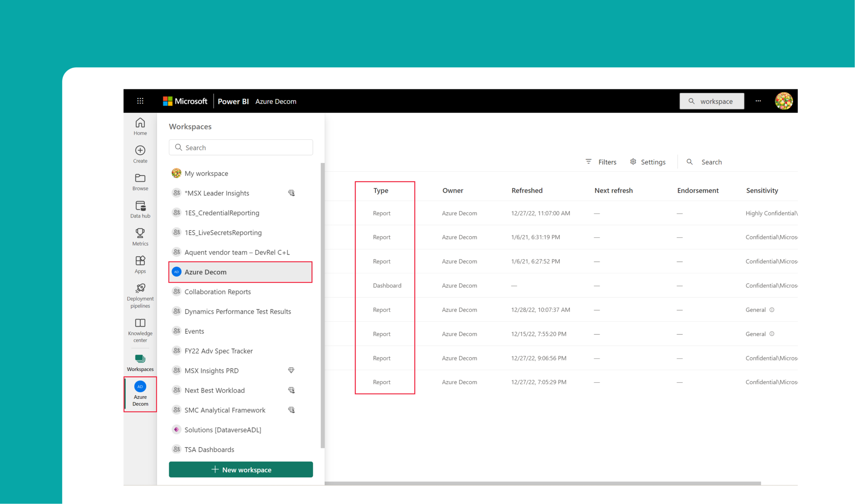The width and height of the screenshot is (855, 504).
Task: Open the app launcher grid icon
Action: 140,101
